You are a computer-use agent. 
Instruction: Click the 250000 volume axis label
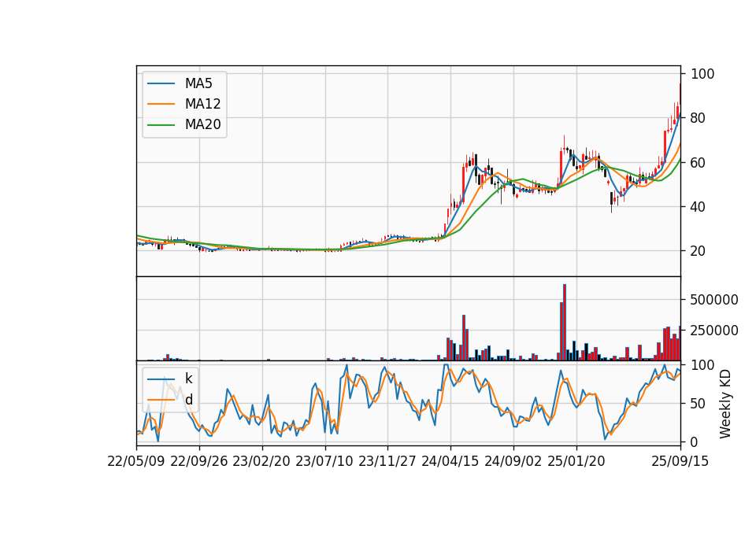pos(714,331)
